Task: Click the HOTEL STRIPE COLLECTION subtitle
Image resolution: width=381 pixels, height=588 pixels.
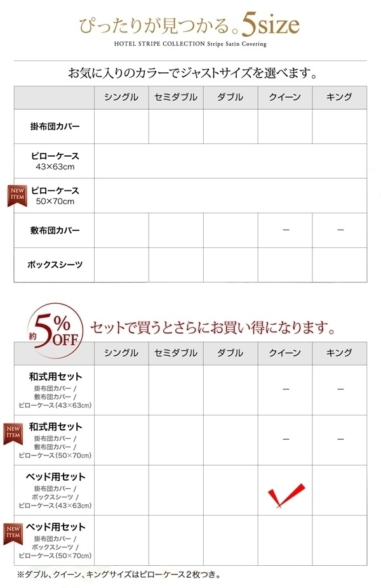Action: 190,44
